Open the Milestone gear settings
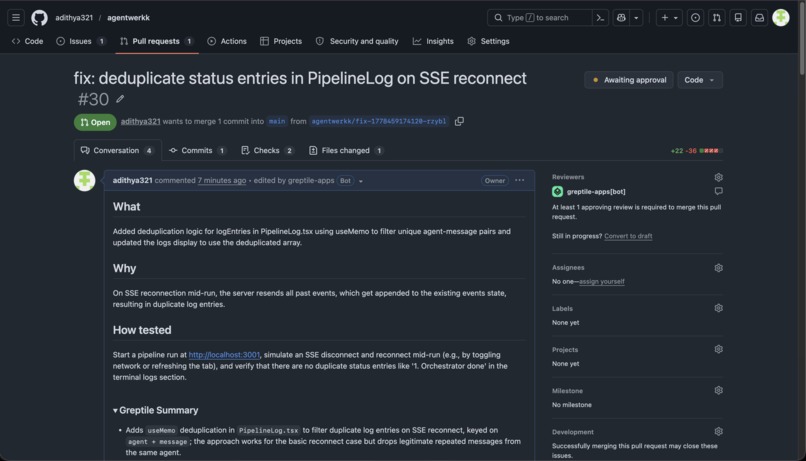The image size is (806, 461). (718, 390)
